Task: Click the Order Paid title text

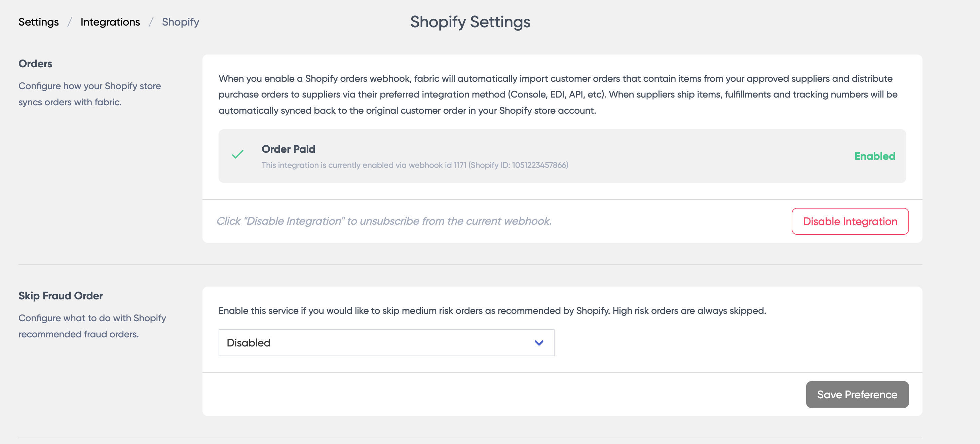Action: pyautogui.click(x=288, y=149)
